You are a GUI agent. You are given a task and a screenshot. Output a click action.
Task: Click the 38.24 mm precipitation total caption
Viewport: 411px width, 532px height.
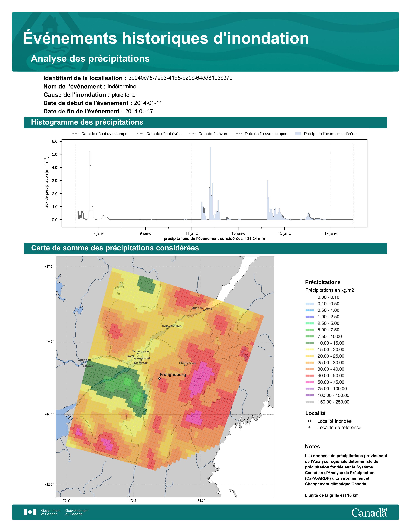[214, 238]
